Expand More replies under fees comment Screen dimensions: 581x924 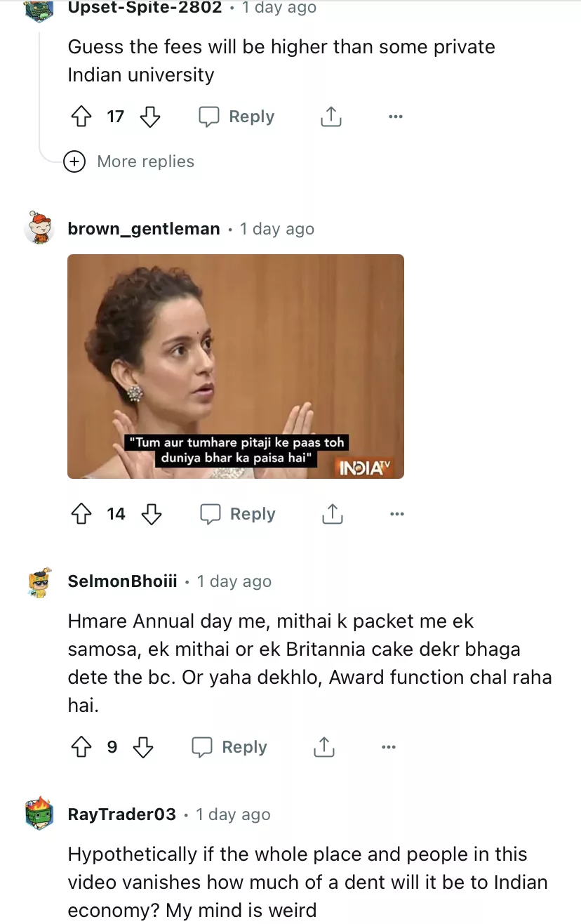pos(129,161)
